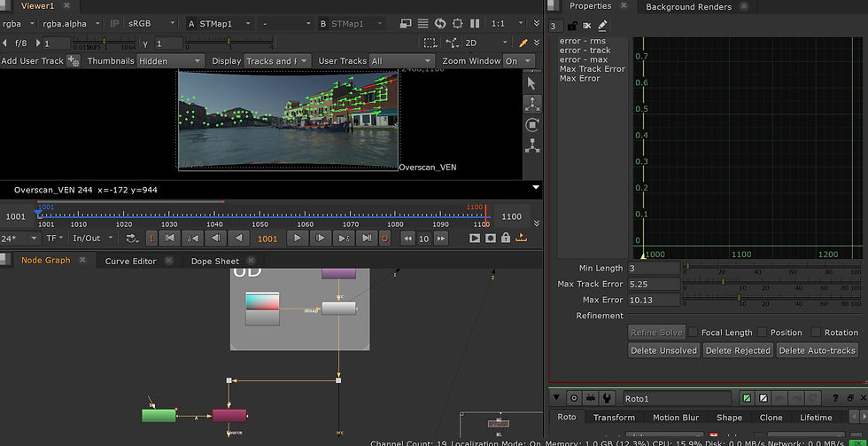The image size is (868, 446).
Task: Open the Thumbnails Hidden dropdown
Action: tap(170, 61)
